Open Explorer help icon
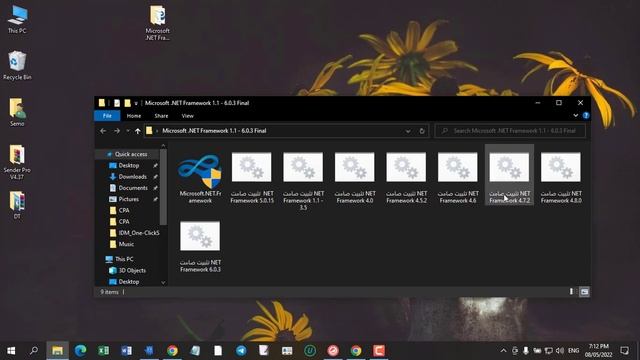Viewport: 640px width, 360px height. point(586,116)
